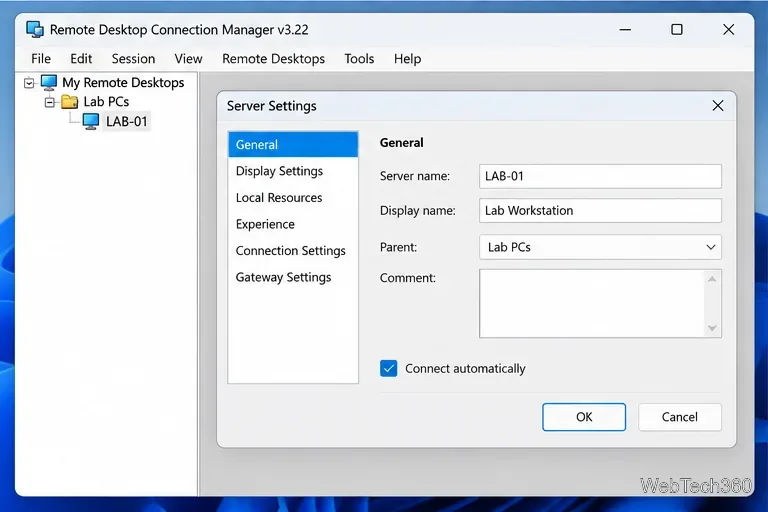Click the Lab PCs folder icon
768x512 pixels.
pyautogui.click(x=70, y=102)
